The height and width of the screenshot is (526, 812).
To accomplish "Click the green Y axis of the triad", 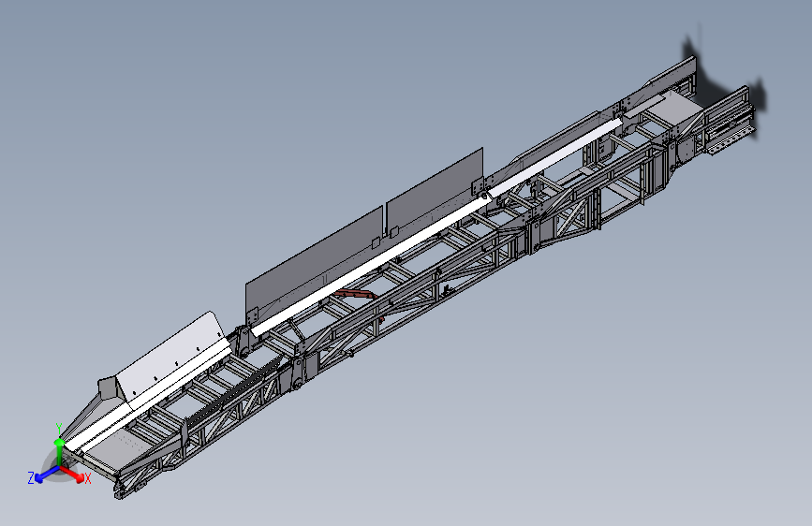I will pyautogui.click(x=59, y=452).
